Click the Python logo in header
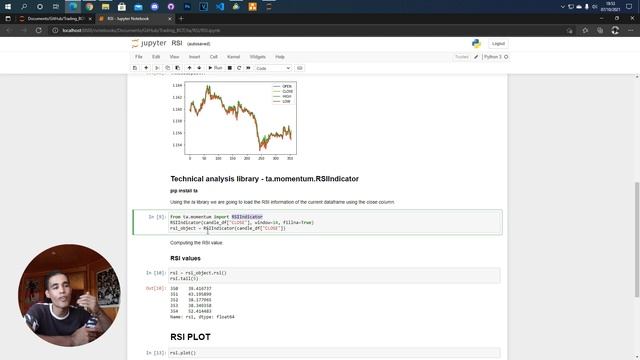Image resolution: width=640 pixels, height=360 pixels. pos(476,44)
